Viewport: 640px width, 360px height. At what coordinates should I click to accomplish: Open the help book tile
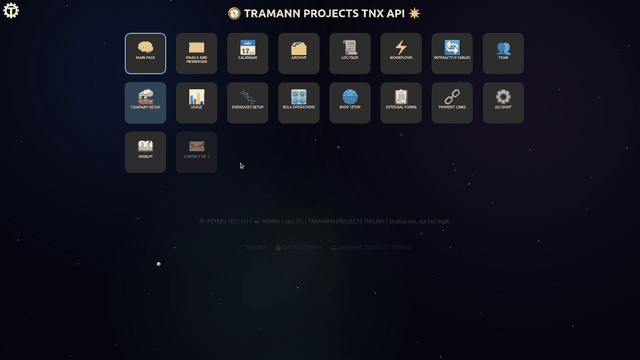pos(145,152)
